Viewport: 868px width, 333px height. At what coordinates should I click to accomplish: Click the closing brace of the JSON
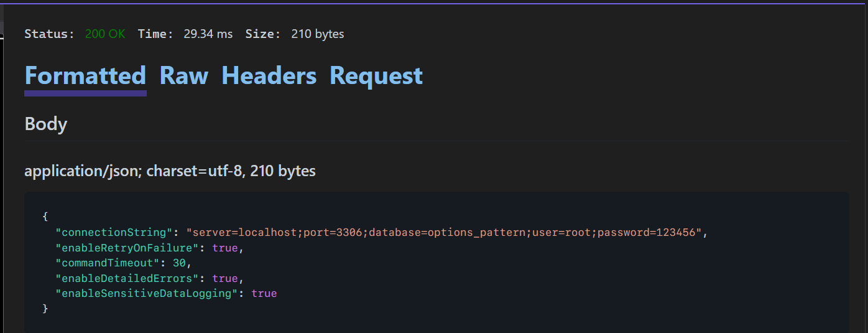tap(45, 308)
